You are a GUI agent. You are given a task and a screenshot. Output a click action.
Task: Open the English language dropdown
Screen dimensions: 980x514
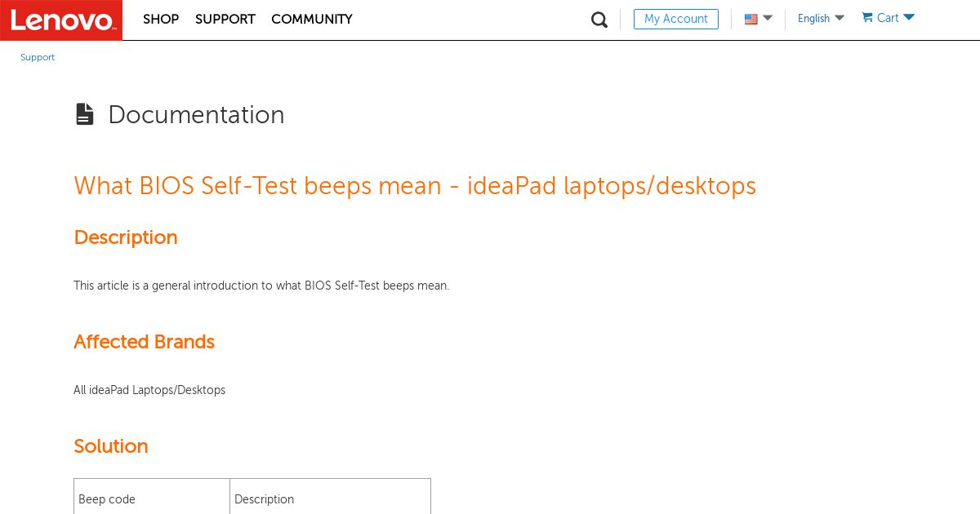click(821, 18)
